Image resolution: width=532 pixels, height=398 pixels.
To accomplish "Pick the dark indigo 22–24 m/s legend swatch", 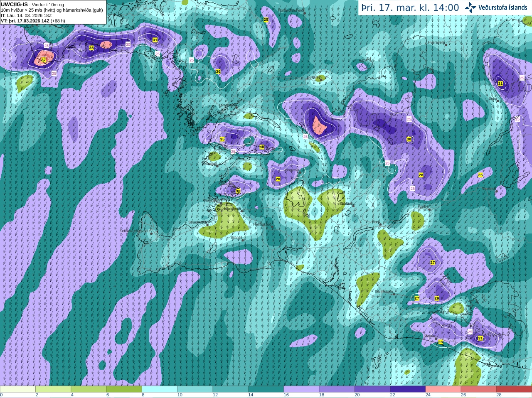I will point(408,389).
